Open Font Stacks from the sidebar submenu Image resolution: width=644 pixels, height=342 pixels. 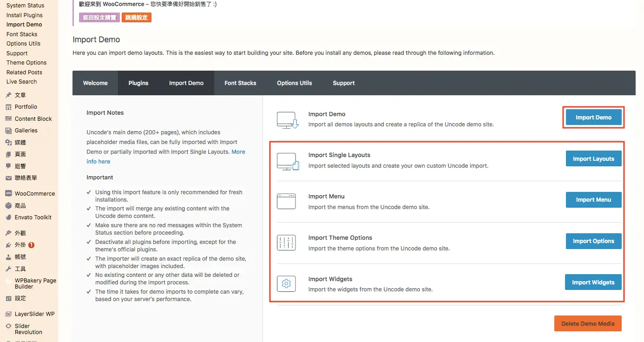point(22,34)
